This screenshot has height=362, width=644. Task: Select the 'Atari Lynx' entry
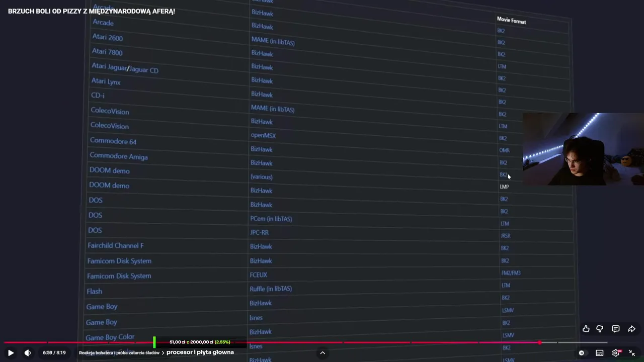tap(106, 81)
